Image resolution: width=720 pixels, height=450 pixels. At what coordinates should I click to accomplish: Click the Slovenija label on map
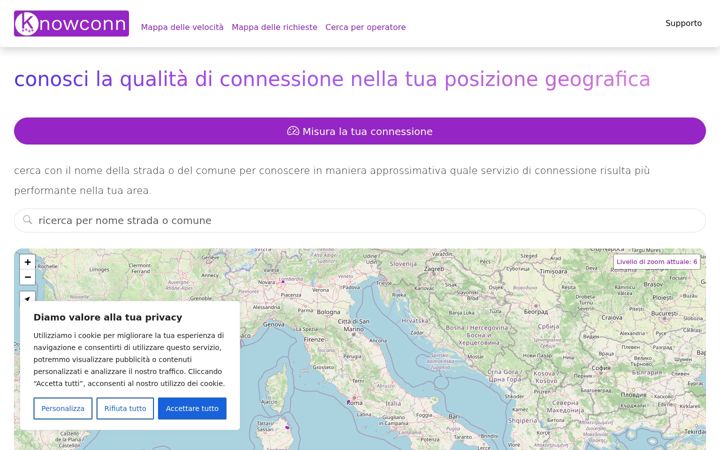pos(403,264)
